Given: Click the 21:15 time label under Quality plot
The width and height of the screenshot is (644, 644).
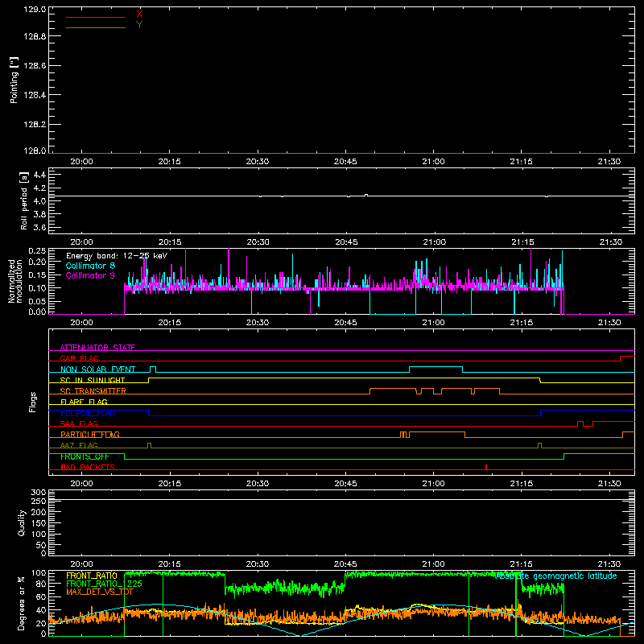Looking at the screenshot, I should (521, 564).
